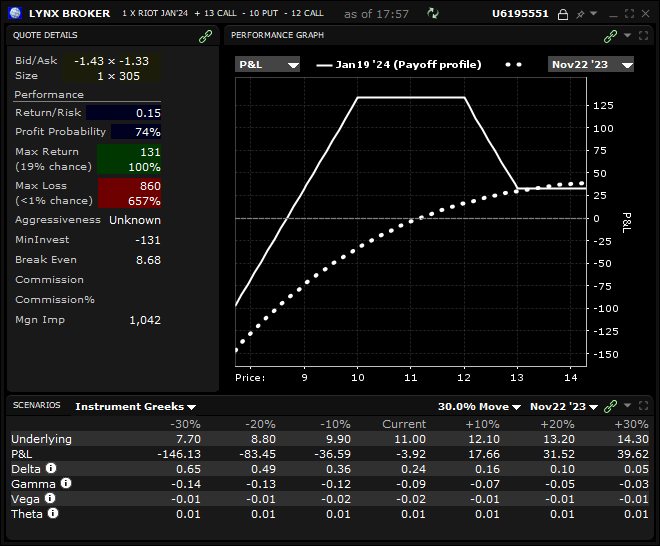Expand the Instrument Greeks dropdown
The height and width of the screenshot is (546, 660).
point(136,407)
